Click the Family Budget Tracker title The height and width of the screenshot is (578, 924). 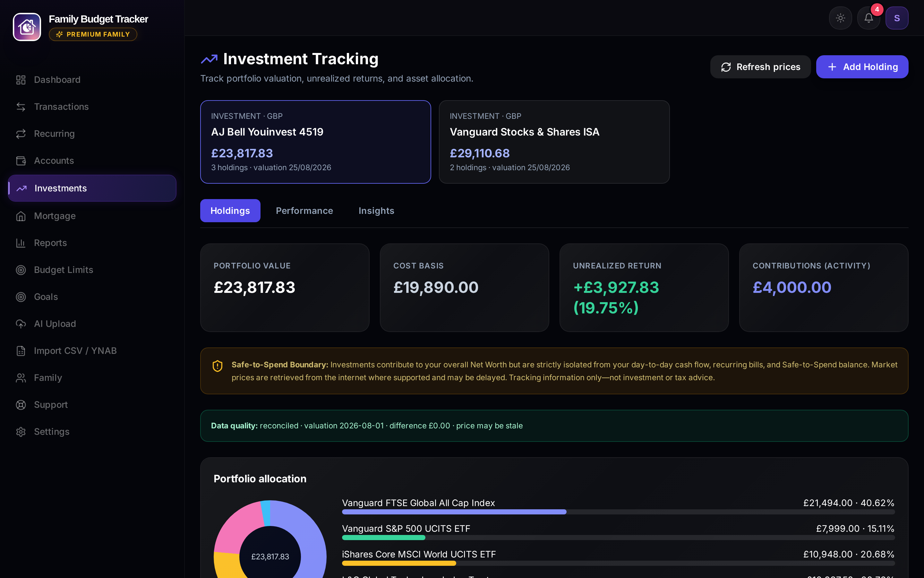tap(98, 19)
